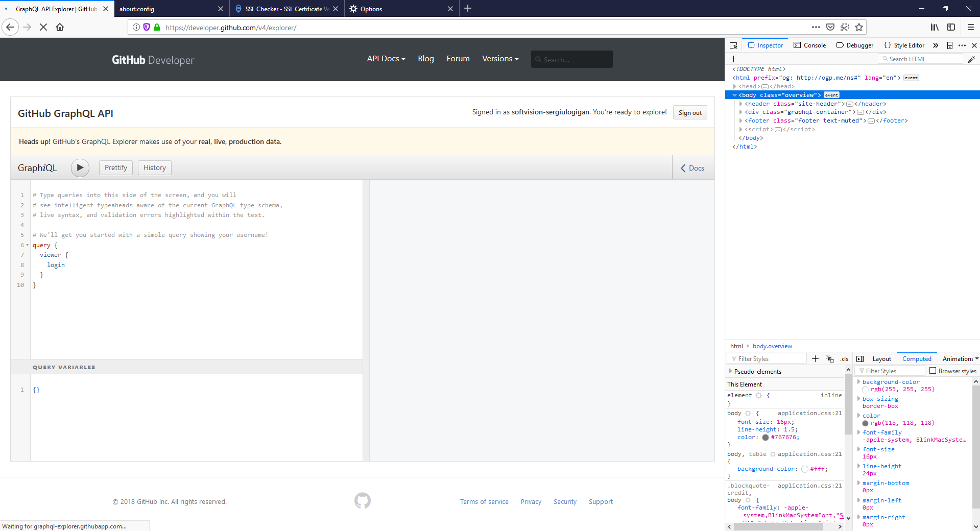View the green padlock connection details
The height and width of the screenshot is (531, 980).
click(x=157, y=27)
